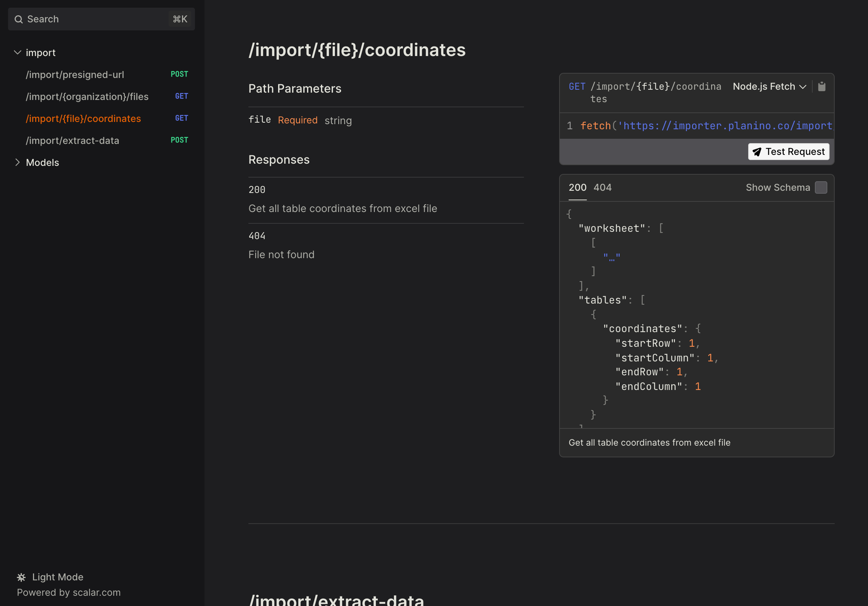Toggle Light Mode in the sidebar footer
868x606 pixels.
point(57,577)
